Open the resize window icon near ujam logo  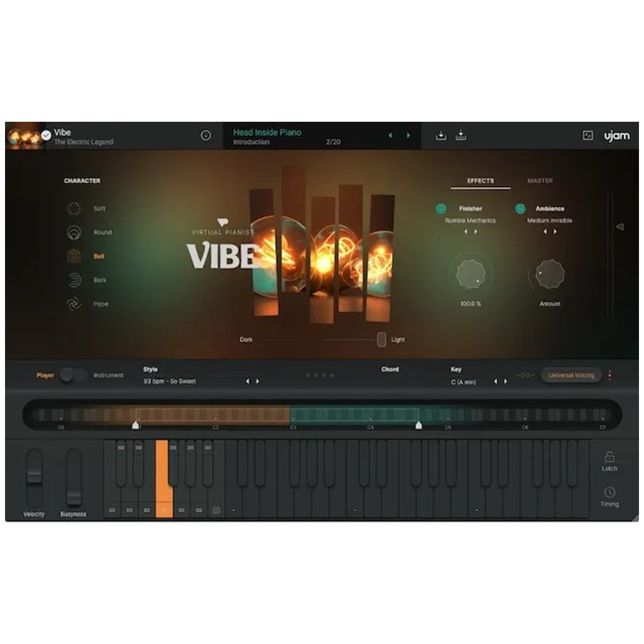588,135
